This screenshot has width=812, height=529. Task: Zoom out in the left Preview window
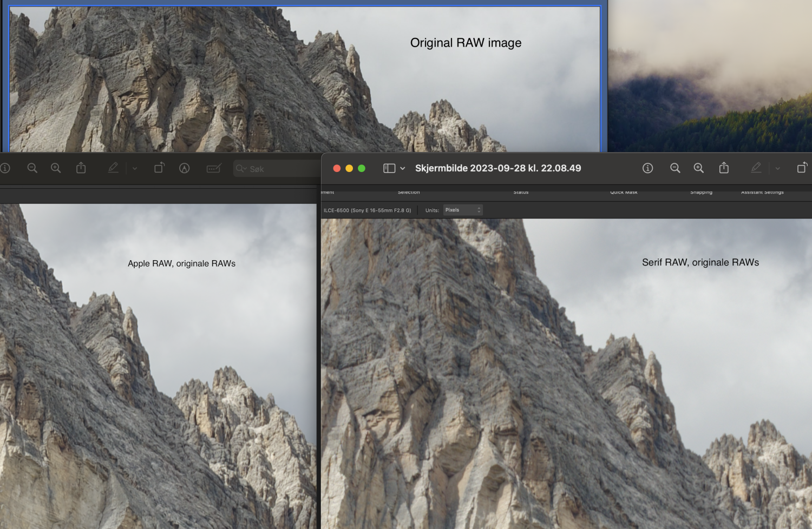click(32, 168)
